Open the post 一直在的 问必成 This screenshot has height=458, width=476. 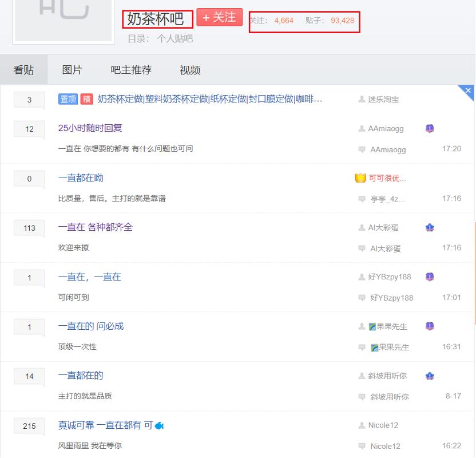[91, 326]
